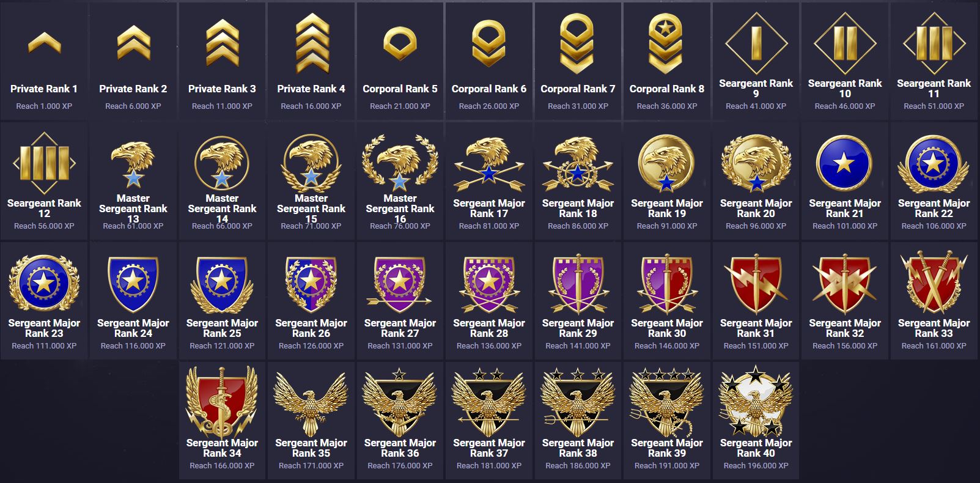980x483 pixels.
Task: Select the Private Rank 4 four-chevron badge
Action: coord(311,43)
